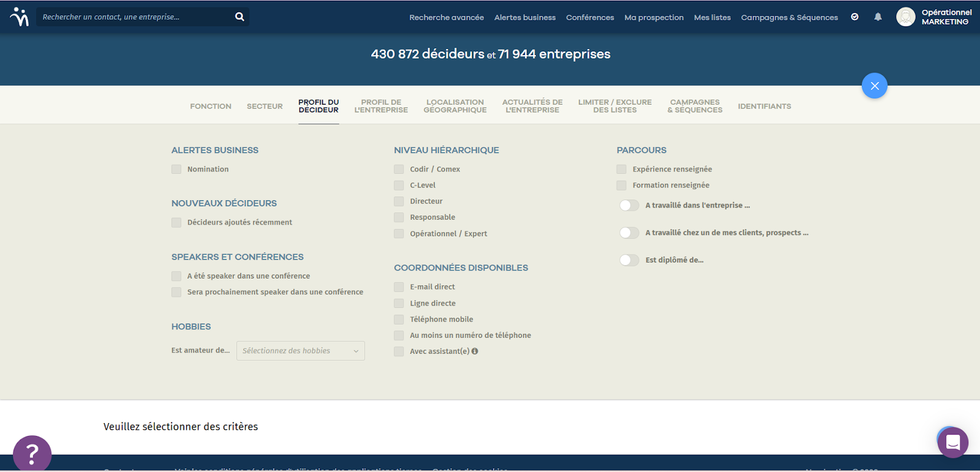This screenshot has width=980, height=472.
Task: Open the chat messenger bubble
Action: 952,442
